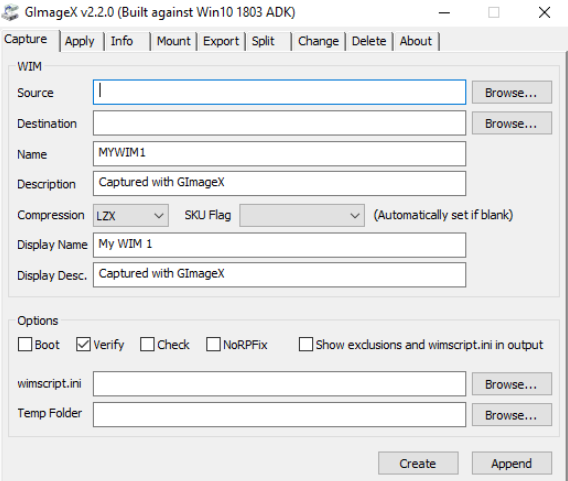Image resolution: width=568 pixels, height=481 pixels.
Task: Edit the Name field containing MYWIM1
Action: pos(279,154)
